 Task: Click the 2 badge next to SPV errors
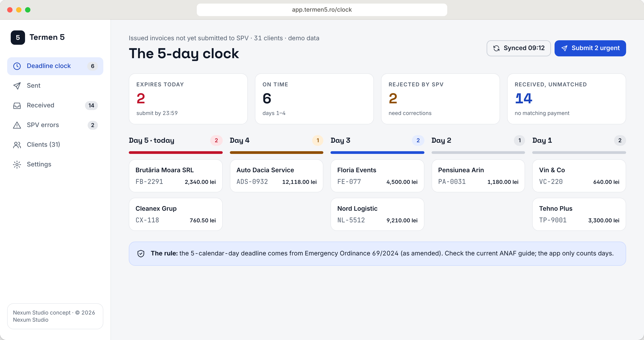(93, 125)
